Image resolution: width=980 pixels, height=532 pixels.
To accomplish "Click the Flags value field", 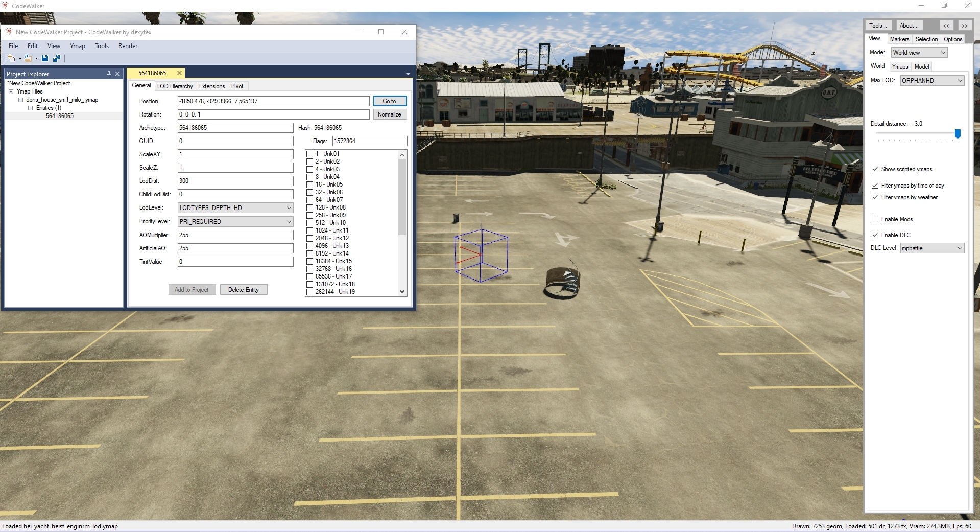I will pos(370,141).
